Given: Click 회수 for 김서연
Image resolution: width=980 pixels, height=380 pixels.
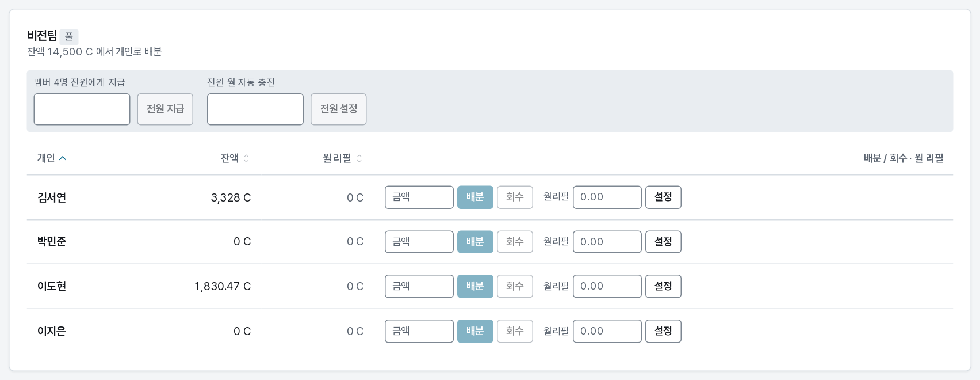Looking at the screenshot, I should (x=515, y=197).
